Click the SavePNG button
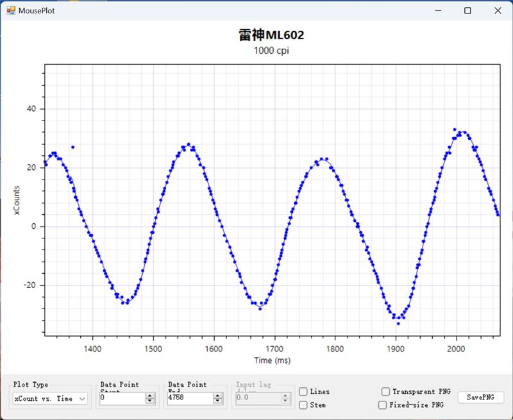The width and height of the screenshot is (513, 420). [x=480, y=398]
